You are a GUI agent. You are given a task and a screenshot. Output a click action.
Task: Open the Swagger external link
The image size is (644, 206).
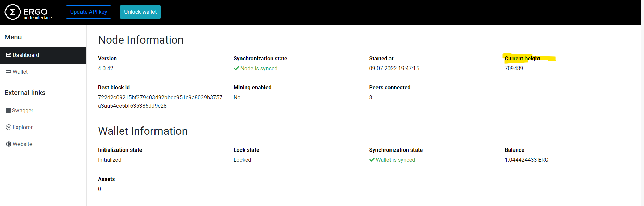23,110
